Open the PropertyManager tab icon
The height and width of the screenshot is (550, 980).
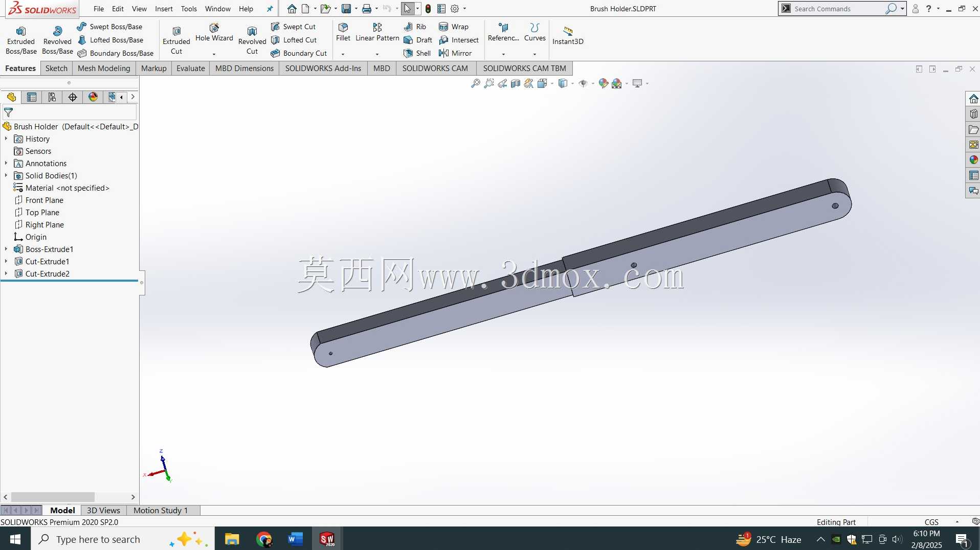click(x=32, y=97)
